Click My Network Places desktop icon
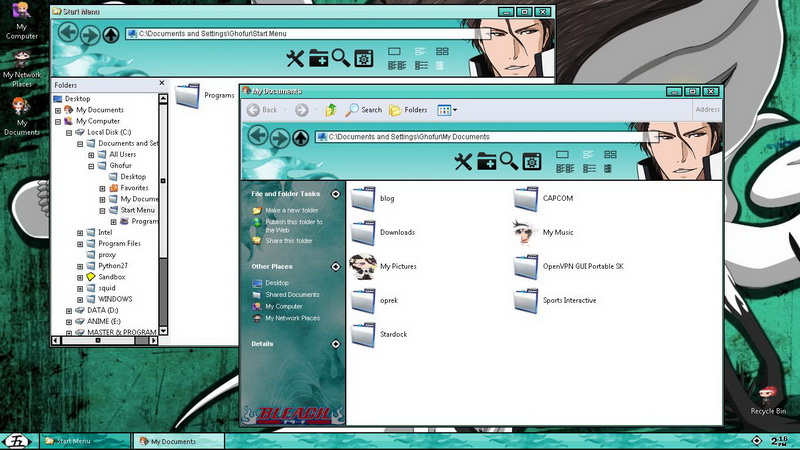The image size is (800, 450). point(21,69)
